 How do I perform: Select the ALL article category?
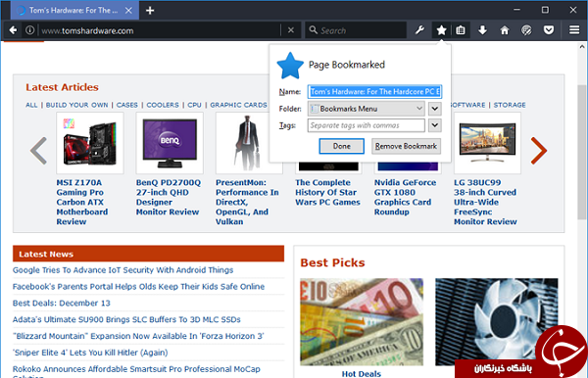click(x=31, y=105)
